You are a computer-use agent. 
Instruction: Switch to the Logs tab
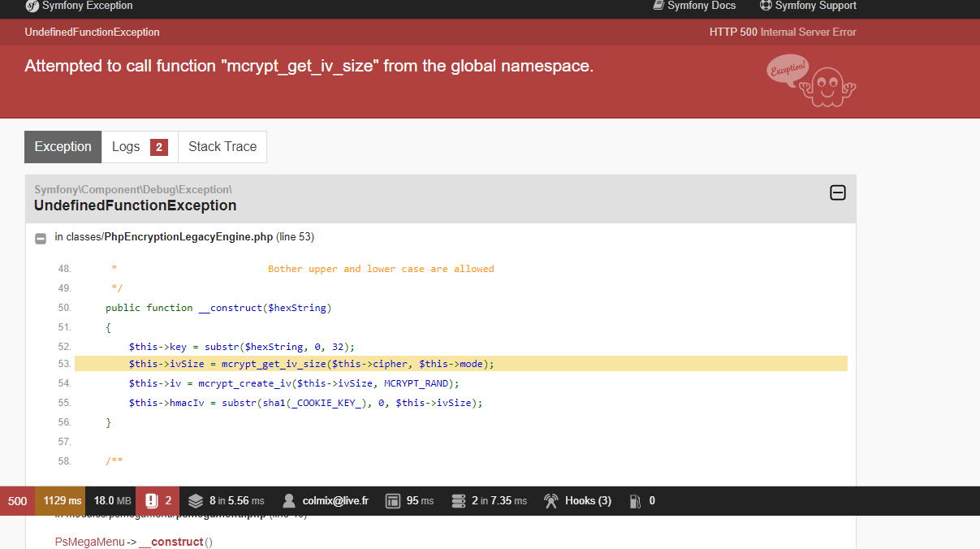coord(140,147)
